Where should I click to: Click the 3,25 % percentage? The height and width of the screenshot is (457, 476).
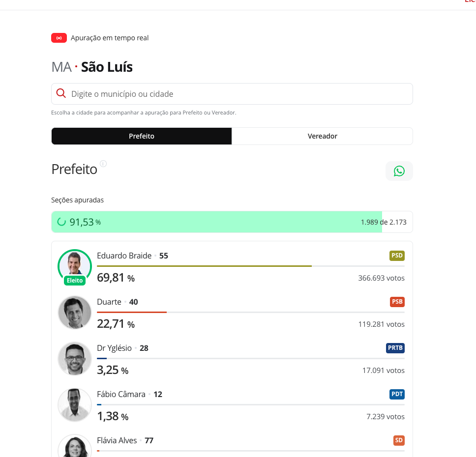coord(113,370)
